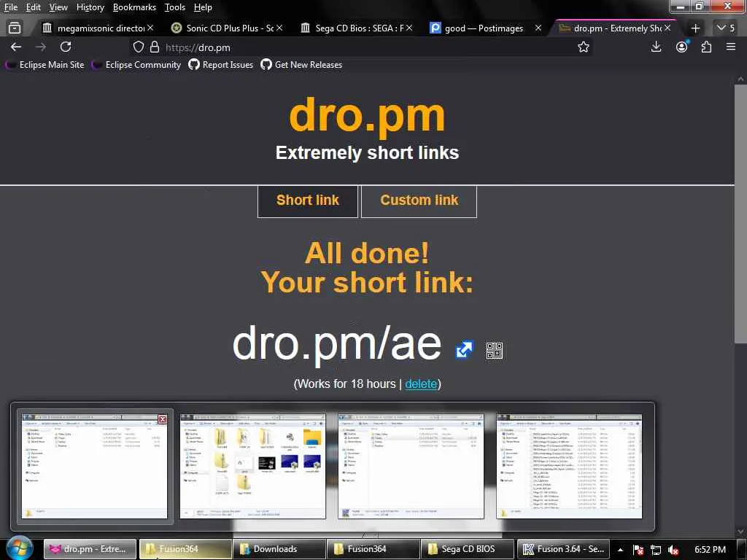The width and height of the screenshot is (747, 560).
Task: Open the extensions puzzle icon
Action: tap(706, 47)
